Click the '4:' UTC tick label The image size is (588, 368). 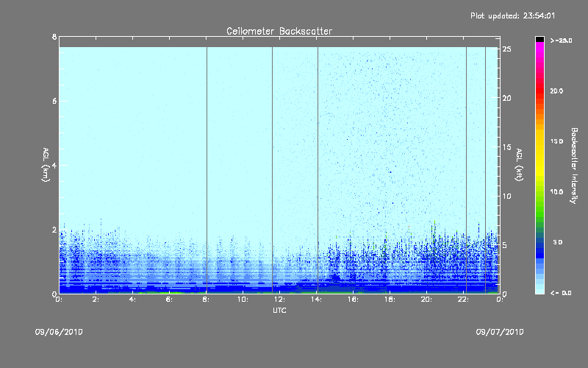coord(132,300)
